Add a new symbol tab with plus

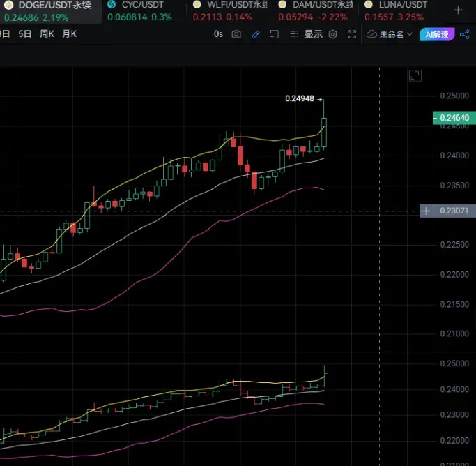pyautogui.click(x=458, y=10)
